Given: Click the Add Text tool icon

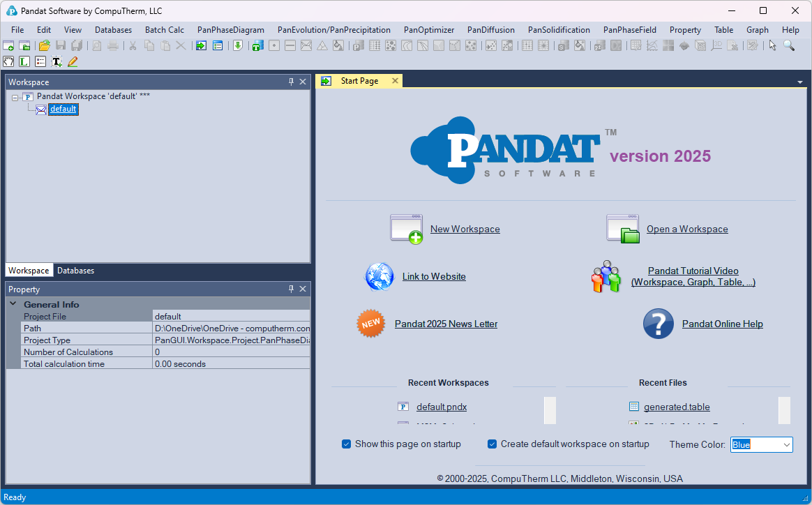Looking at the screenshot, I should click(57, 61).
